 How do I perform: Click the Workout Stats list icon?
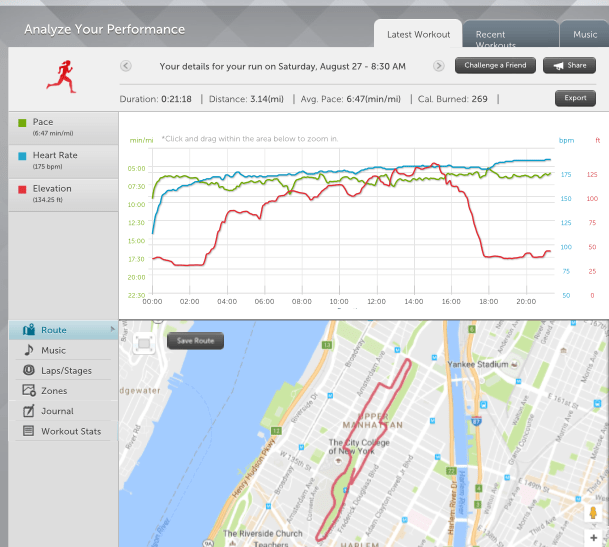[x=28, y=432]
